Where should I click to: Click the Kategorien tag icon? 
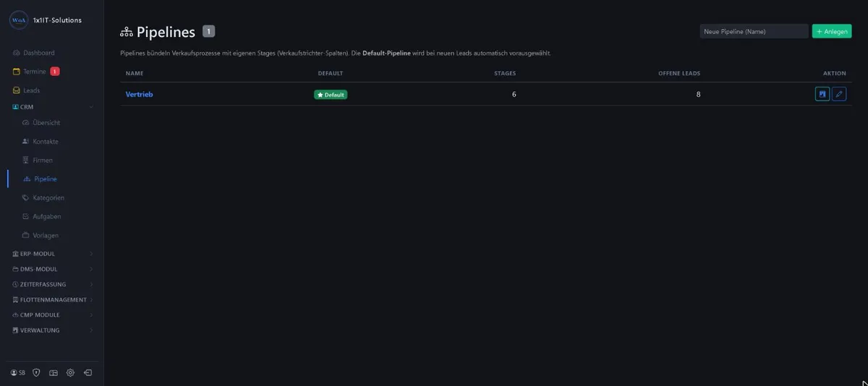tap(26, 197)
